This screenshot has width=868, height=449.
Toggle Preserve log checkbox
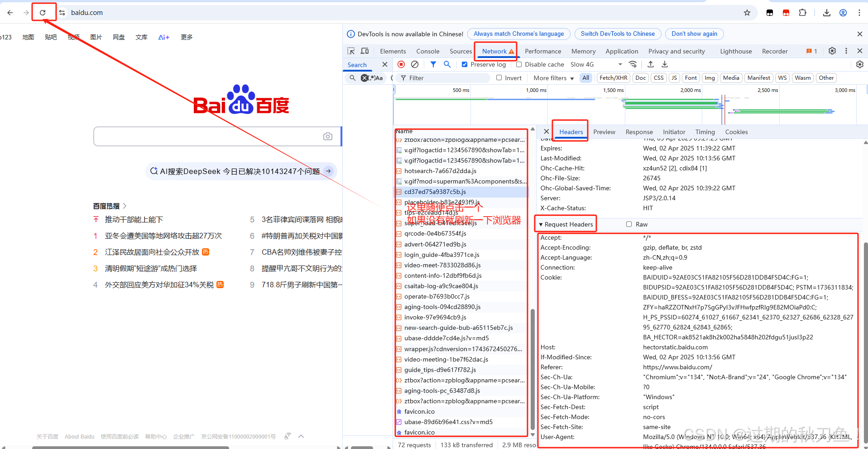pyautogui.click(x=465, y=64)
